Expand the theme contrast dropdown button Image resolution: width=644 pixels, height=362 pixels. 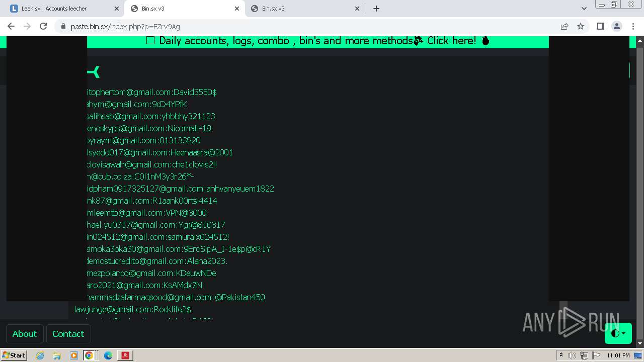coord(618,333)
